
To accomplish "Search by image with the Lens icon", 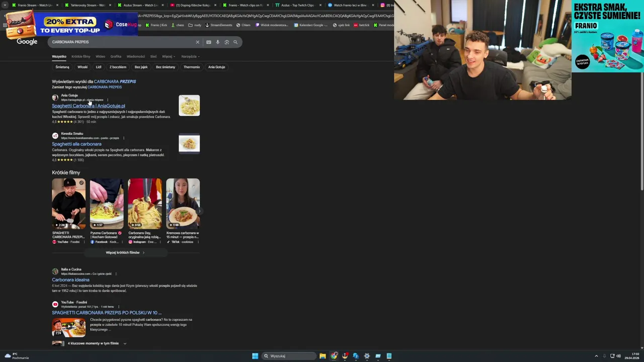I will [227, 42].
